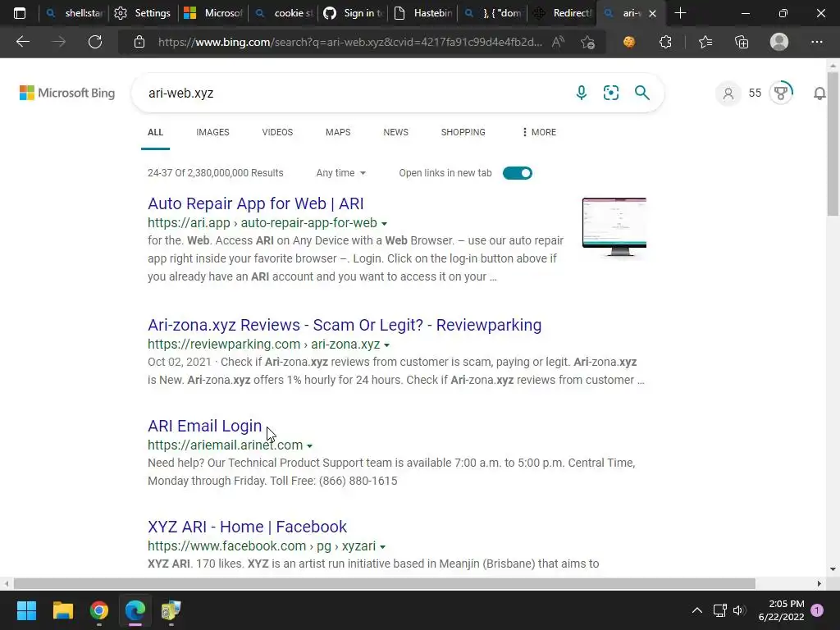
Task: Click the magnifier search button
Action: tap(641, 93)
